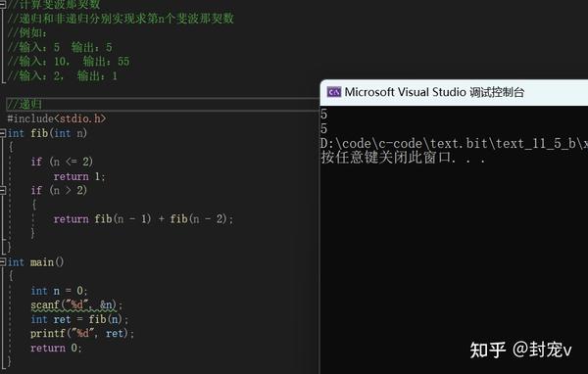588x374 pixels.
Task: Click the 知乎 @封宠v watermark
Action: (520, 351)
